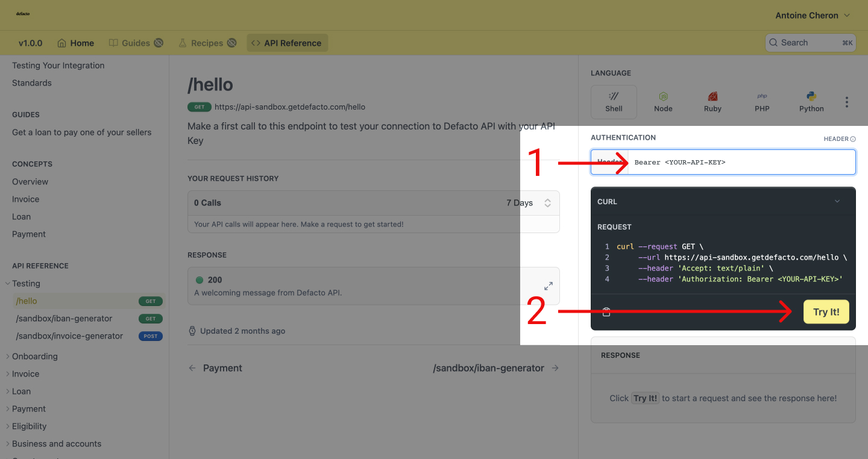868x459 pixels.
Task: Open the Antoine Cheron account menu
Action: click(x=813, y=15)
